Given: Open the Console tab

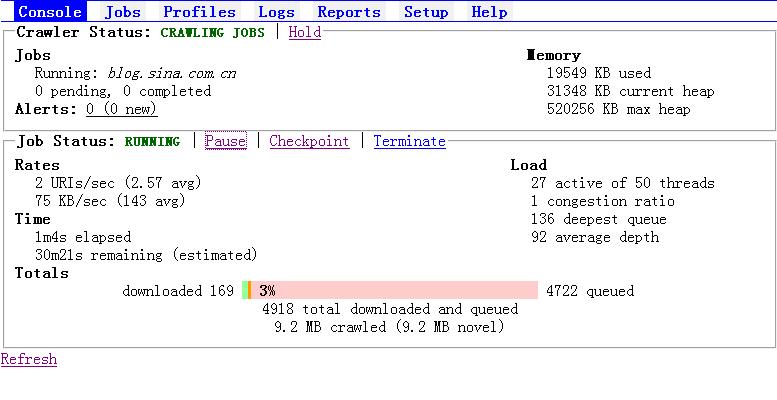Looking at the screenshot, I should click(x=50, y=12).
